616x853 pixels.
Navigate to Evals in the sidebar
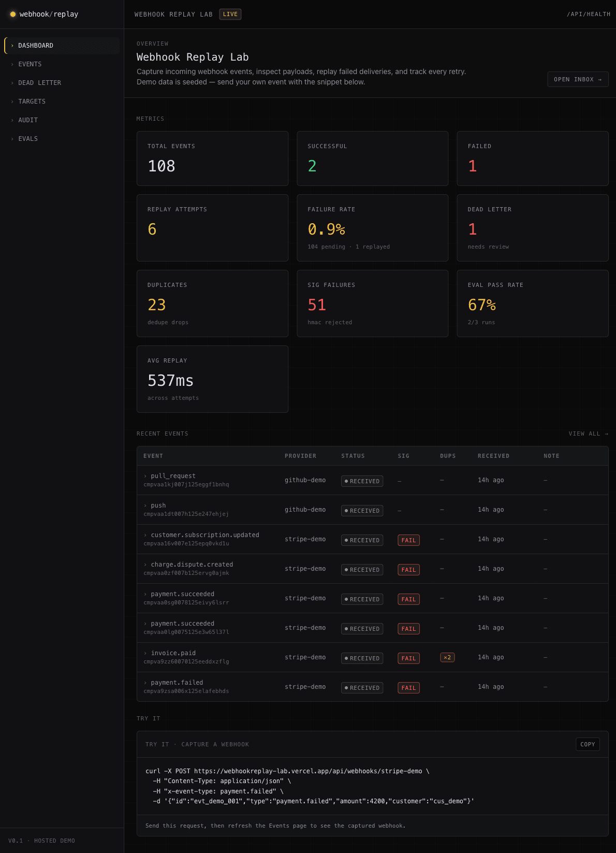[62, 139]
